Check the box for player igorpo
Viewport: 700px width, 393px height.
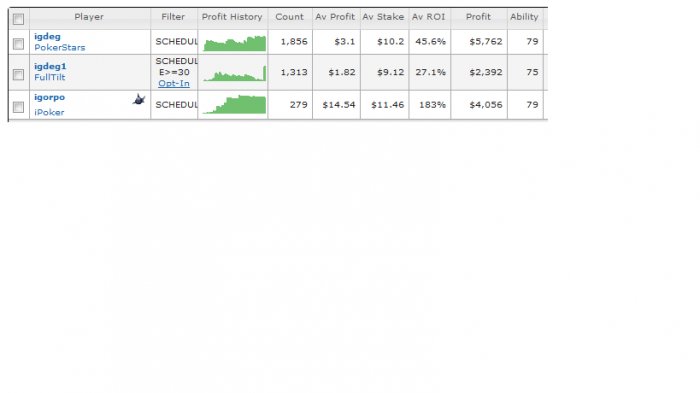[x=18, y=107]
